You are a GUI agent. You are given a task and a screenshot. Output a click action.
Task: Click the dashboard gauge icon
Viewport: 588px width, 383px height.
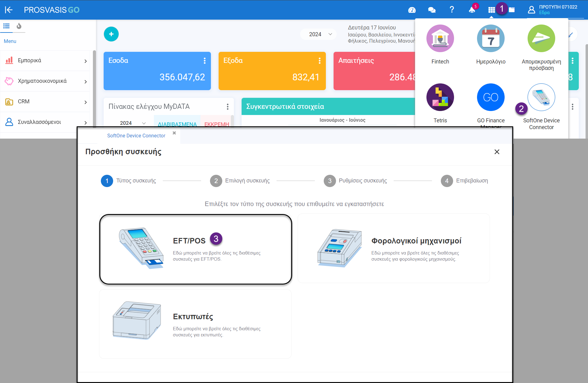tap(411, 10)
